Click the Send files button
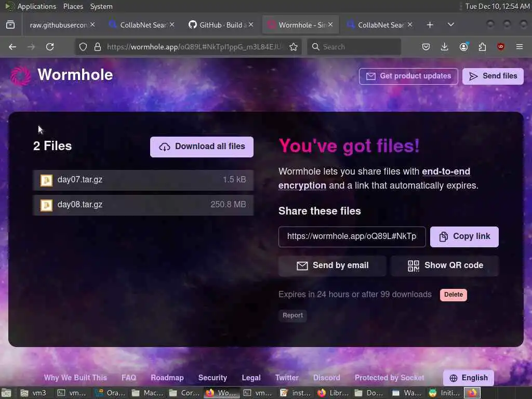The width and height of the screenshot is (532, 399). 493,76
